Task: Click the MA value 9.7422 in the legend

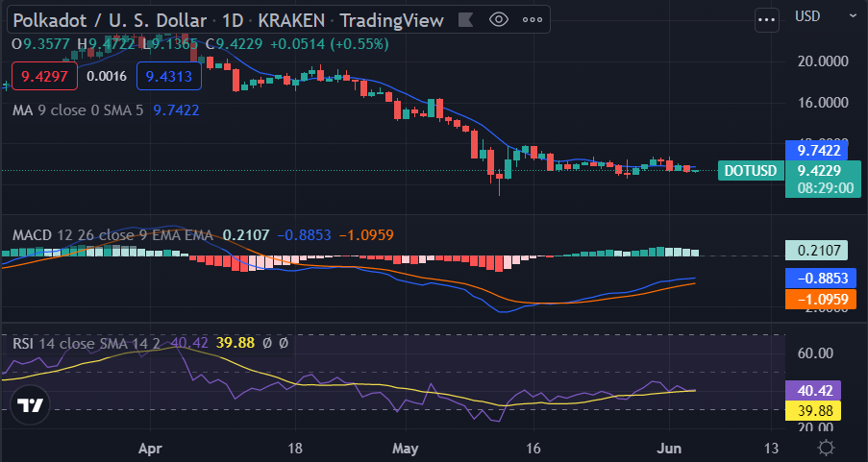Action: pos(176,110)
